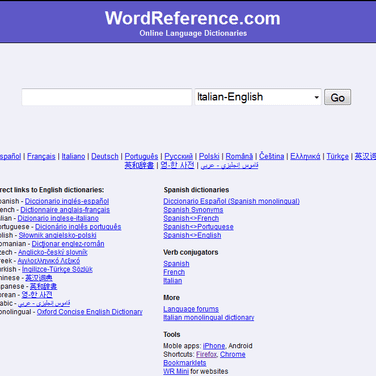376x376 pixels.
Task: Open the Spanish<>French dictionary link
Action: click(x=191, y=218)
